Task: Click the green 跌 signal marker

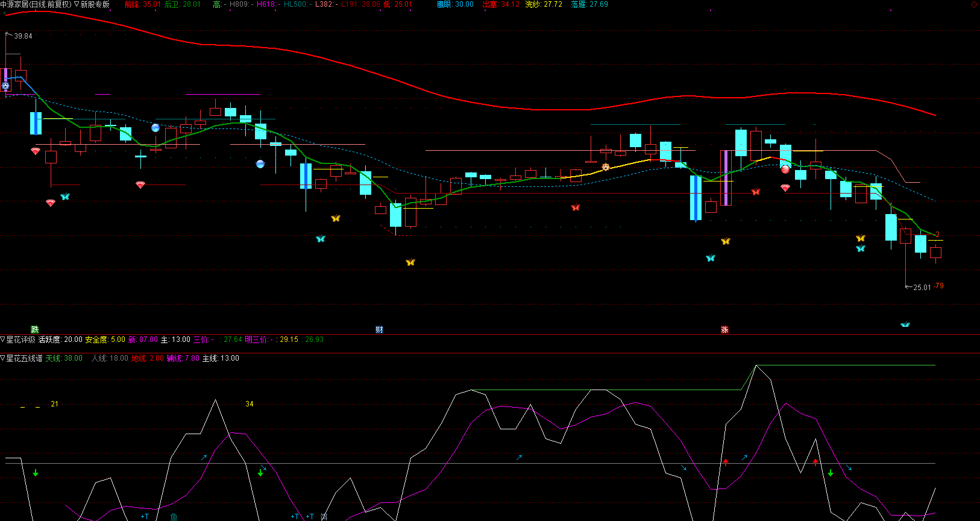Action: [35, 329]
